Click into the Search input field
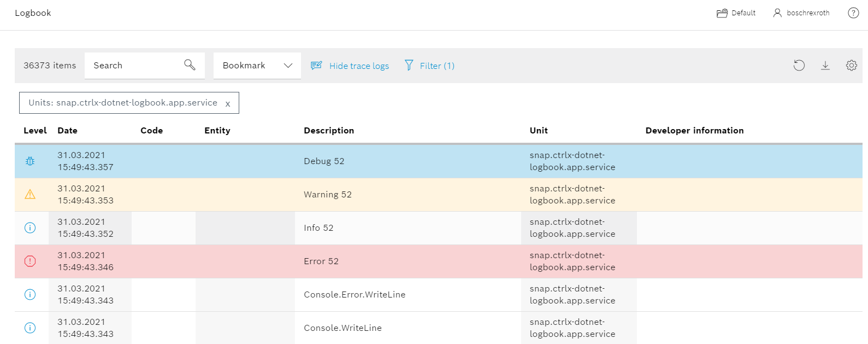The width and height of the screenshot is (868, 344). 134,66
